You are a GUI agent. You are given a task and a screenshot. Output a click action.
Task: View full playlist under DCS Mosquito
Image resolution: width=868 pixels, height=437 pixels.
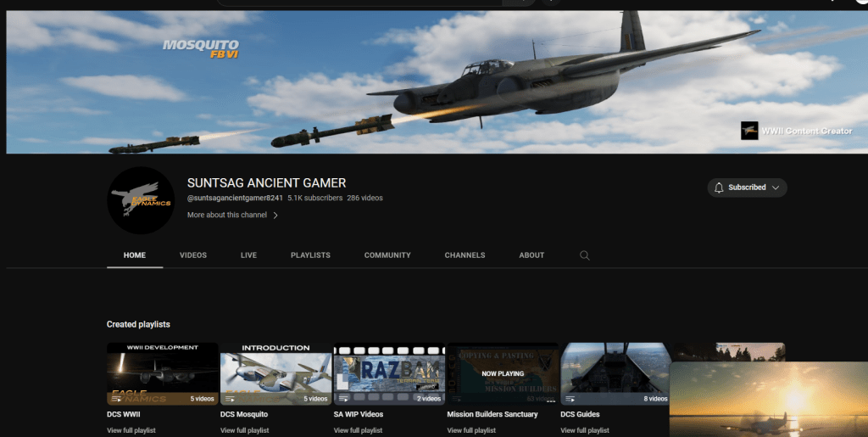[x=244, y=430]
